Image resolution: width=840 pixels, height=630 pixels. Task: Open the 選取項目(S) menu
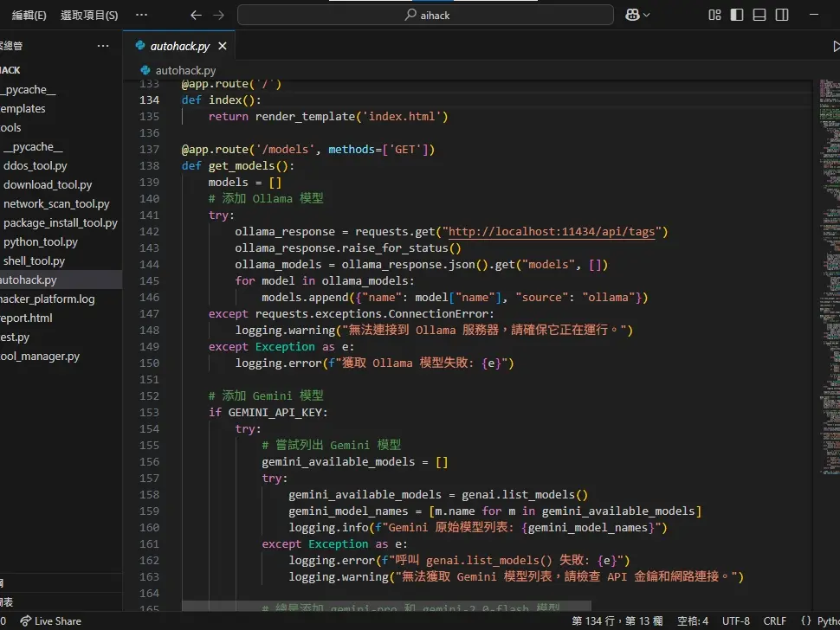[89, 15]
